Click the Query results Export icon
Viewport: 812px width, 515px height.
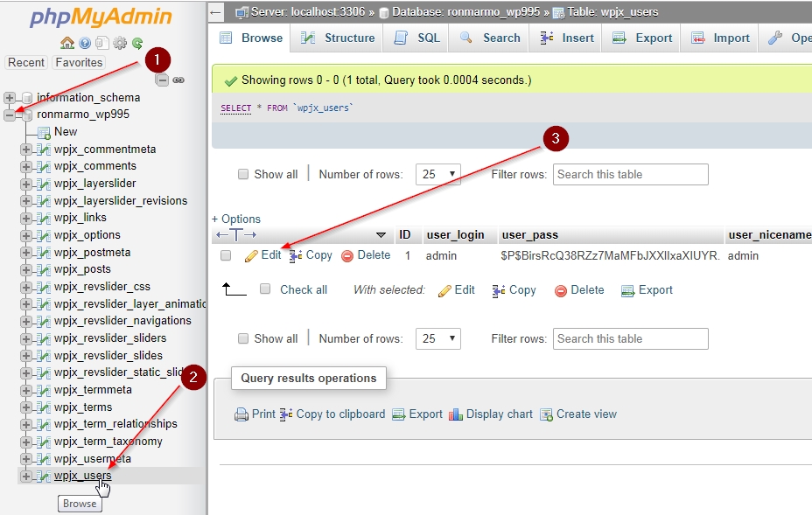click(x=398, y=414)
